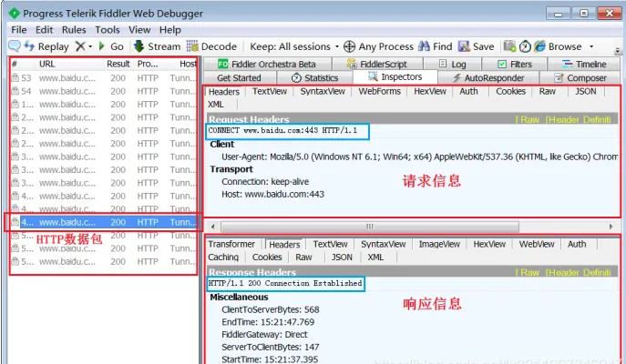Click Raw link in Request Headers bar
626x364 pixels.
click(x=529, y=119)
